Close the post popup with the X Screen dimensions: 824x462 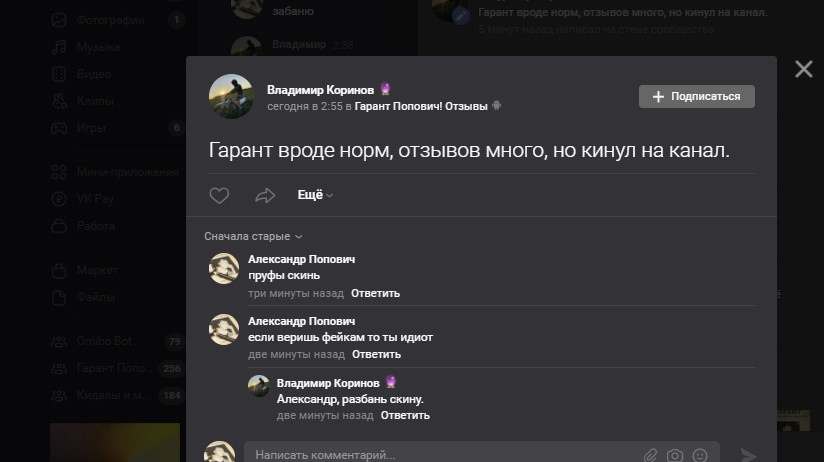(804, 69)
